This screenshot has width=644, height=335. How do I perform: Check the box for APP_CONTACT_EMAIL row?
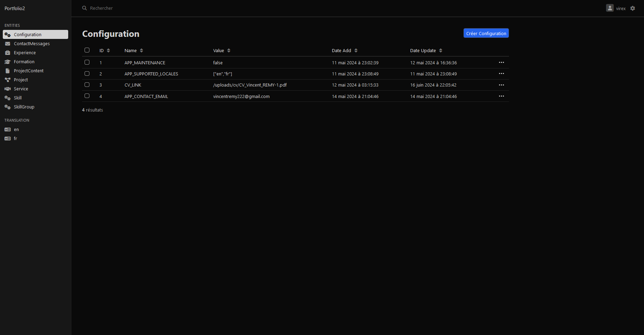click(87, 96)
